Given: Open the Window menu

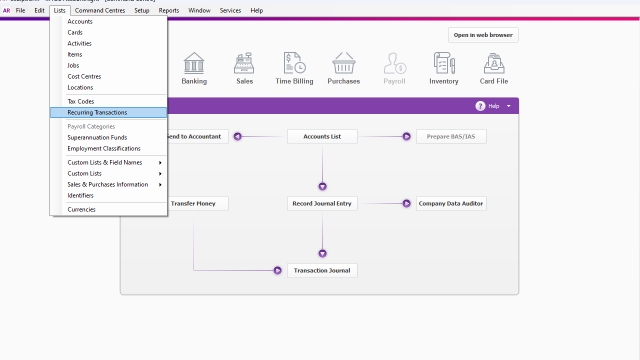Looking at the screenshot, I should (199, 11).
